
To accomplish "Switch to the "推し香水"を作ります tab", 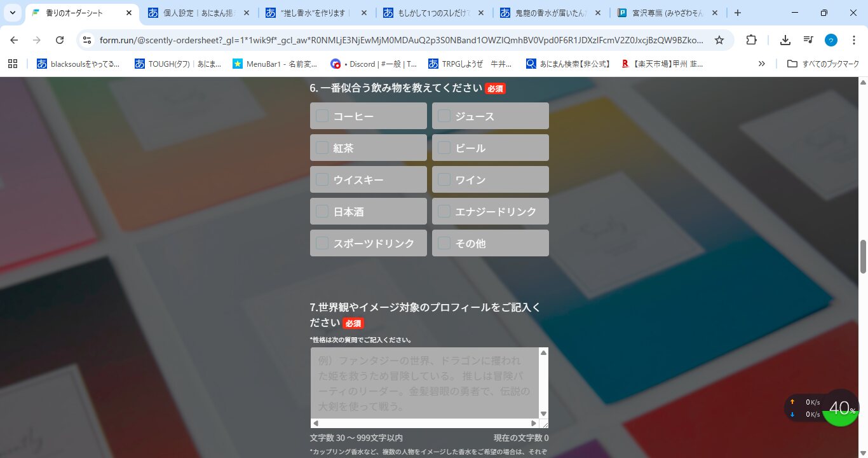I will coord(317,13).
